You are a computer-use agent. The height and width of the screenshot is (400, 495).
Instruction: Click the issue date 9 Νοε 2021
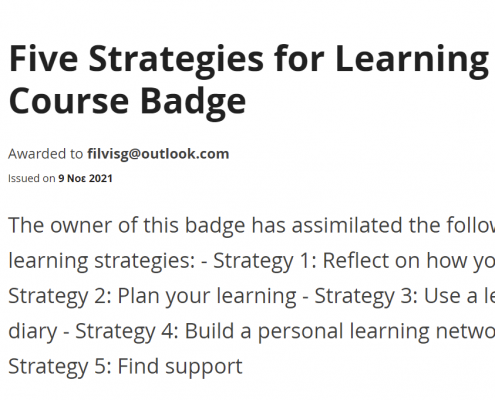(85, 178)
